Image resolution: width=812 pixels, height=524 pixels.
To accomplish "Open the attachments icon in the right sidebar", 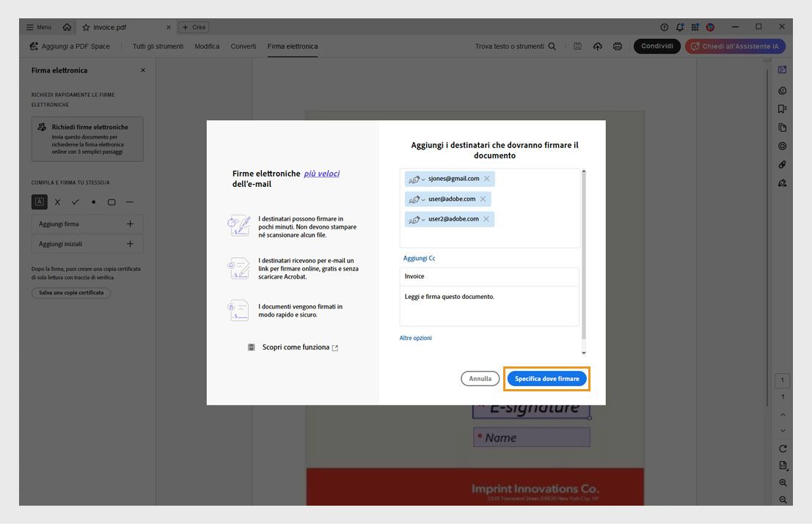I will point(782,164).
